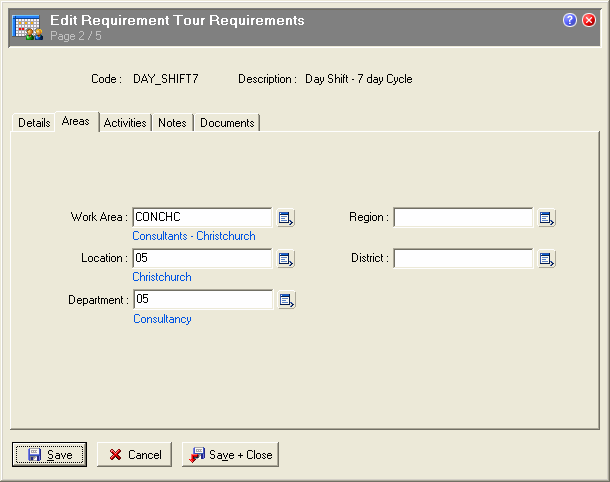Click the Christchurch text under Location

pyautogui.click(x=162, y=277)
